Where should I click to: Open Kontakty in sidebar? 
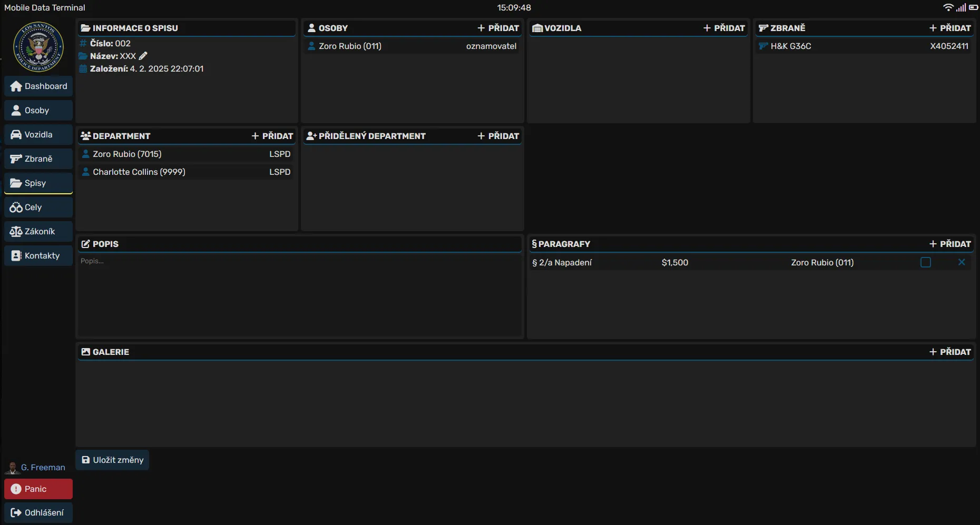coord(38,256)
